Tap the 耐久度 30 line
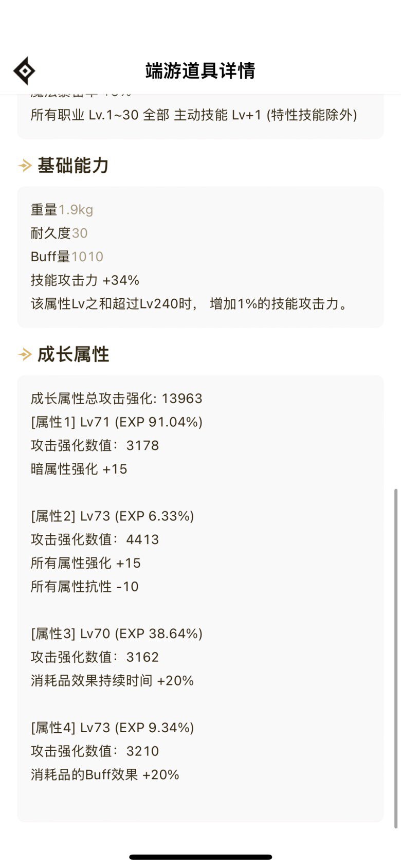This screenshot has width=401, height=868. coord(59,233)
